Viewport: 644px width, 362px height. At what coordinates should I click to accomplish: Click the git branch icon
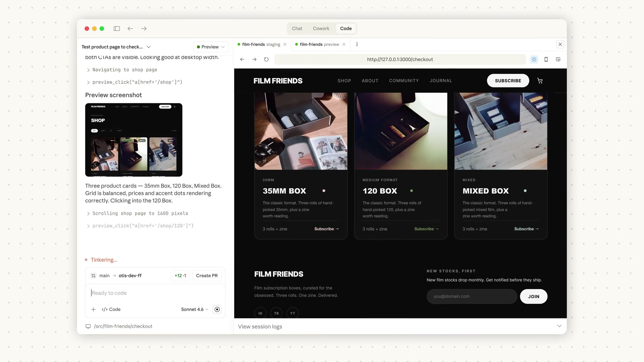[93, 276]
